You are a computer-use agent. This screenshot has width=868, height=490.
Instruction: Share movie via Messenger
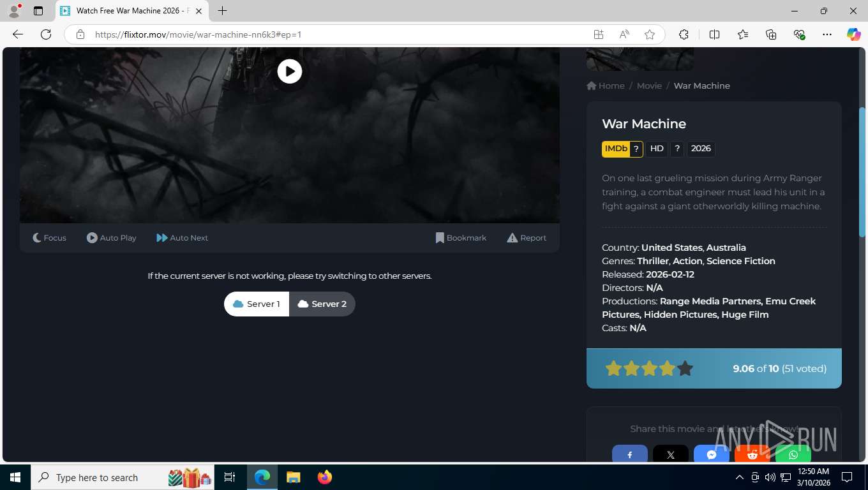tap(712, 454)
